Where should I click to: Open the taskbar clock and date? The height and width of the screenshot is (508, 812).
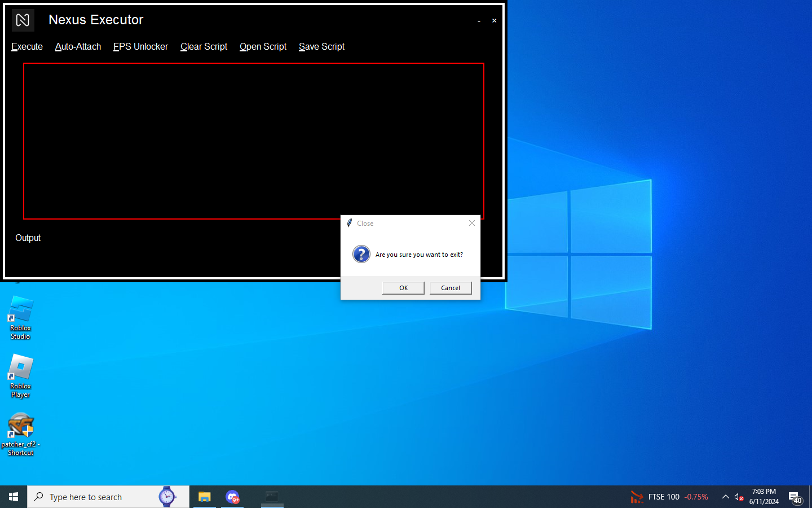[x=764, y=497]
